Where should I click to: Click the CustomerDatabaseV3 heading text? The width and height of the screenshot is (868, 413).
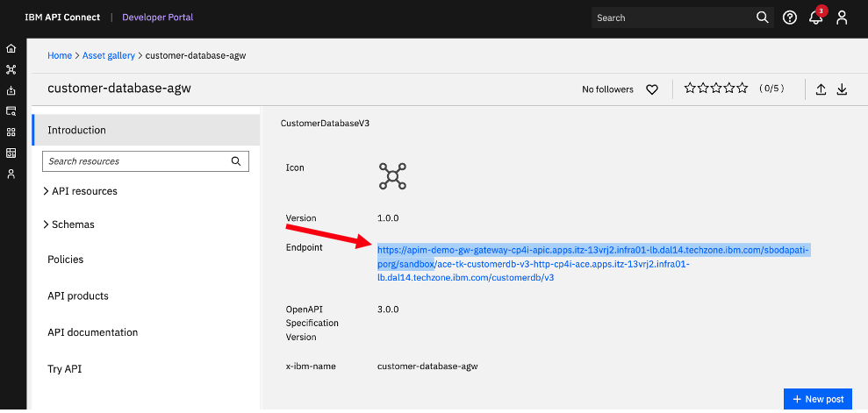tap(325, 124)
